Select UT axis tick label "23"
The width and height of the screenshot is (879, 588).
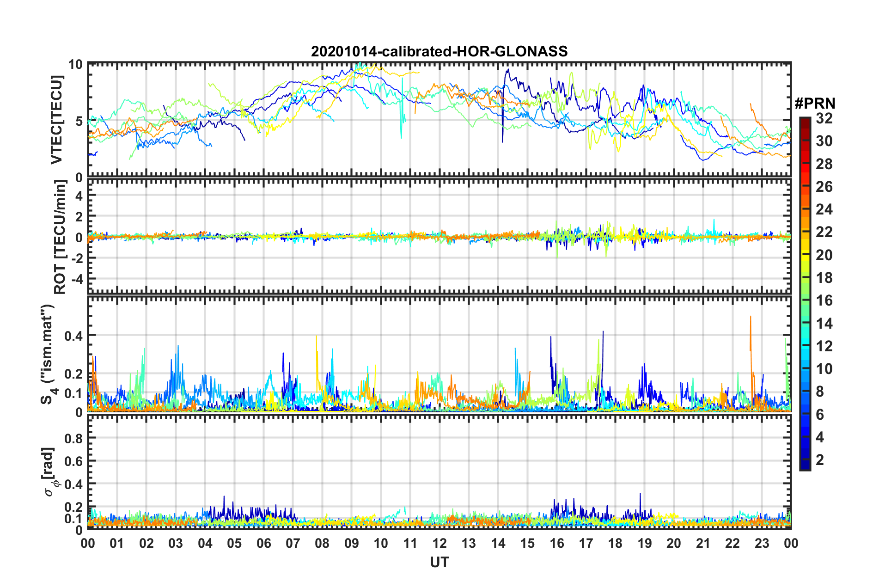click(x=762, y=543)
